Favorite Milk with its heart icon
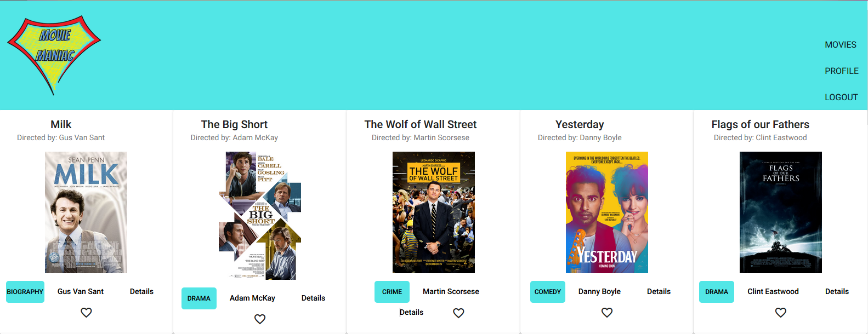Screen dimensions: 868x334 86,313
